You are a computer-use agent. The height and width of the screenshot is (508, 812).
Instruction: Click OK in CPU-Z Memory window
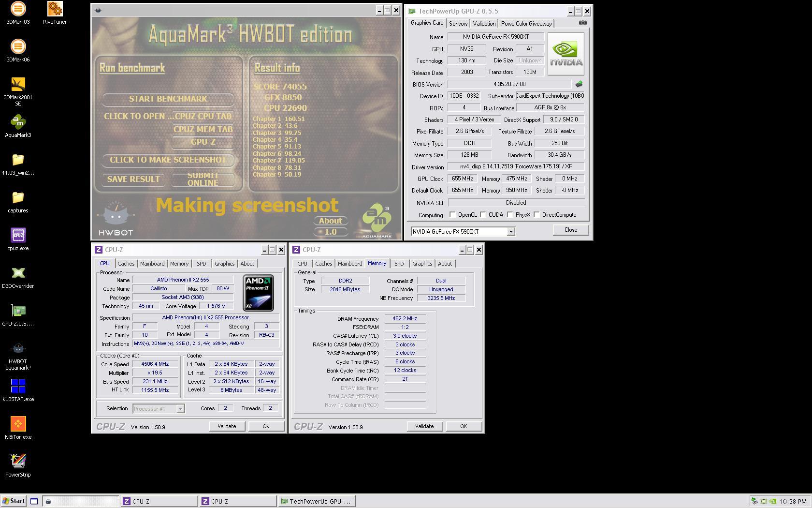pyautogui.click(x=463, y=426)
